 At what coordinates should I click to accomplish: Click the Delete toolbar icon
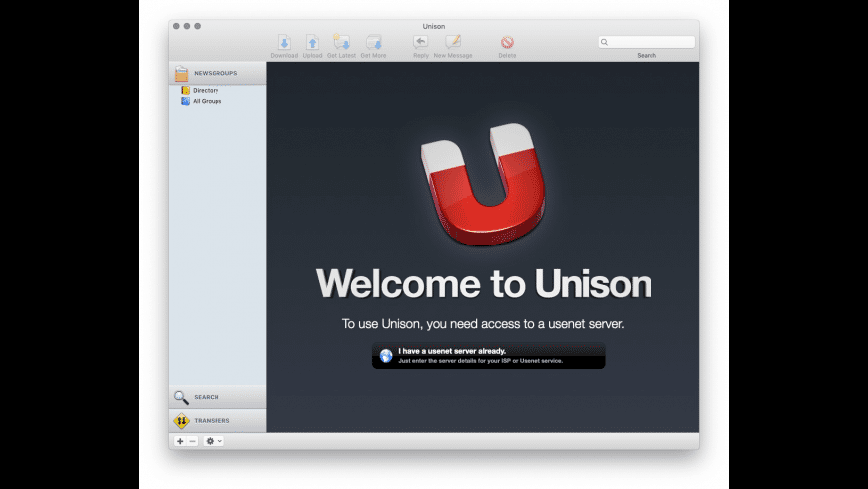click(x=507, y=42)
